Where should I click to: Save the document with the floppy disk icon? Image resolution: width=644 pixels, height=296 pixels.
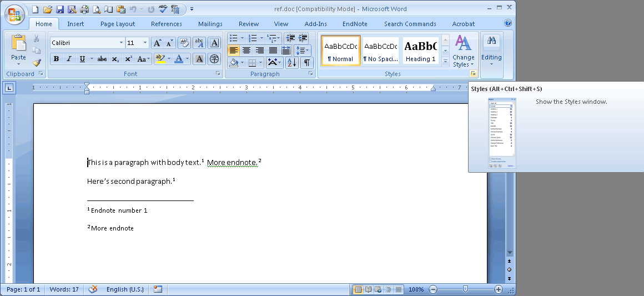[60, 9]
